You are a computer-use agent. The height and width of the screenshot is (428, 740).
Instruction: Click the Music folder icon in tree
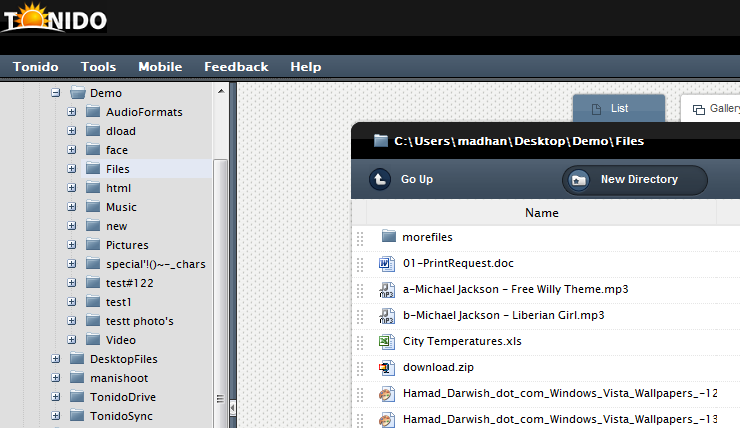pyautogui.click(x=93, y=207)
